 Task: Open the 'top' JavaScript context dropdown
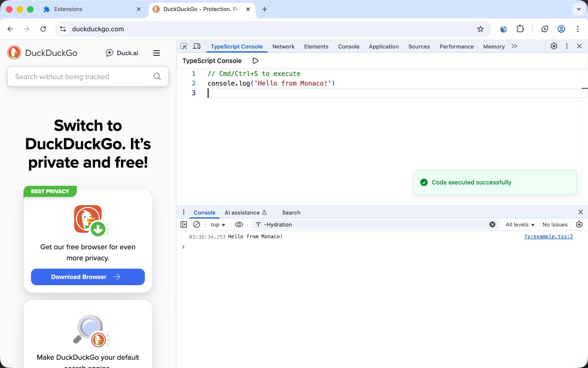point(218,224)
